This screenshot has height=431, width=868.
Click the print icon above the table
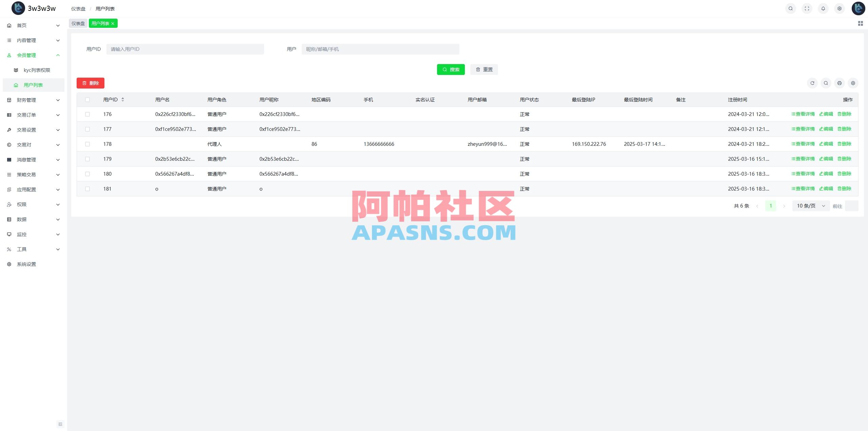[x=840, y=83]
